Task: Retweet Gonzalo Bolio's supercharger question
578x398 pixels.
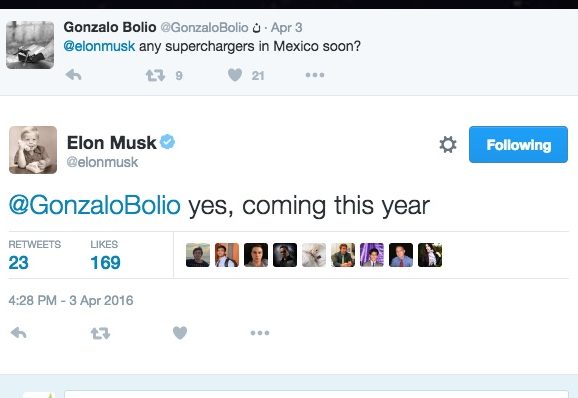Action: [x=155, y=76]
